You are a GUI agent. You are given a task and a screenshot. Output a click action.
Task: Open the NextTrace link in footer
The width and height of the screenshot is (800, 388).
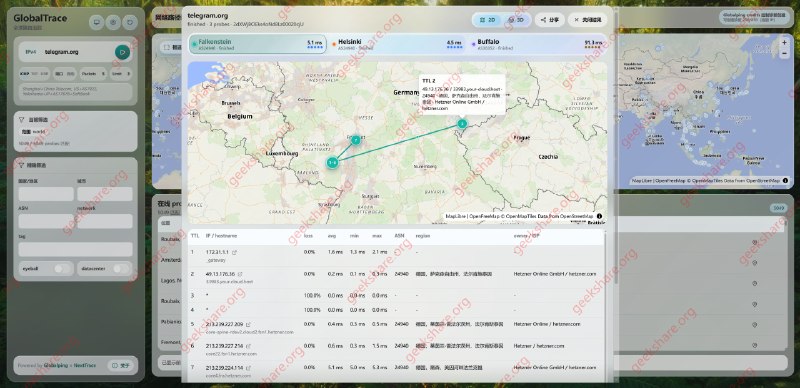click(85, 366)
